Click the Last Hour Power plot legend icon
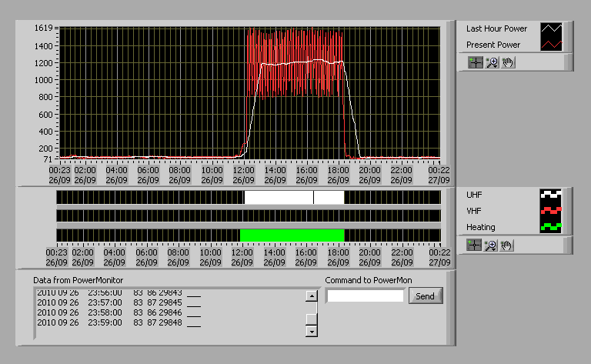This screenshot has height=364, width=591. click(x=552, y=29)
